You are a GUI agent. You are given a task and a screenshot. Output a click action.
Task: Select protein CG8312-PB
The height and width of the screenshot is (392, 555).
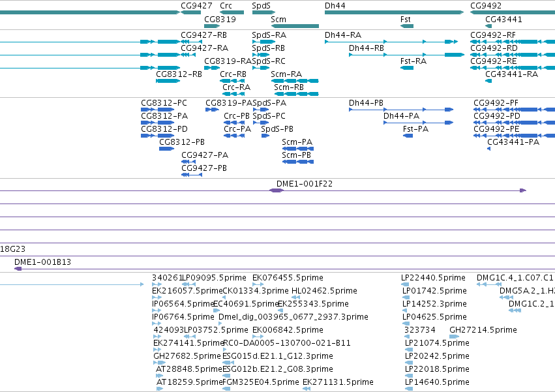tap(167, 149)
